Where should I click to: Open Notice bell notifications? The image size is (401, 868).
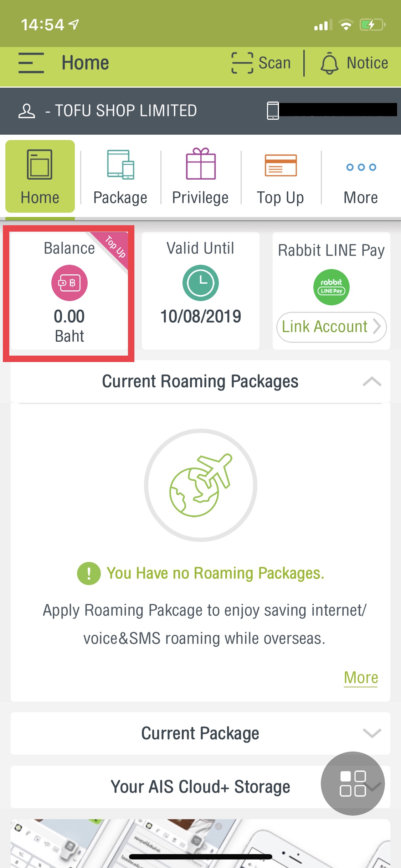(329, 63)
